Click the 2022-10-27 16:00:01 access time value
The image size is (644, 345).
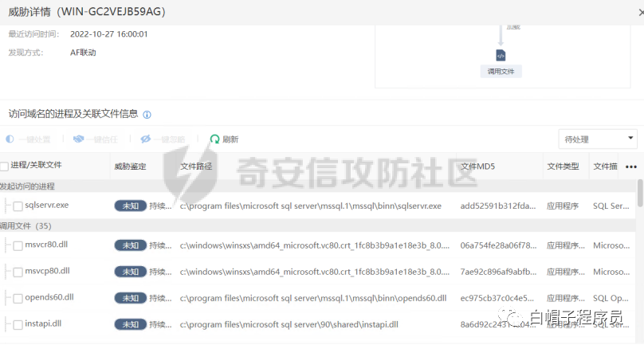point(109,34)
